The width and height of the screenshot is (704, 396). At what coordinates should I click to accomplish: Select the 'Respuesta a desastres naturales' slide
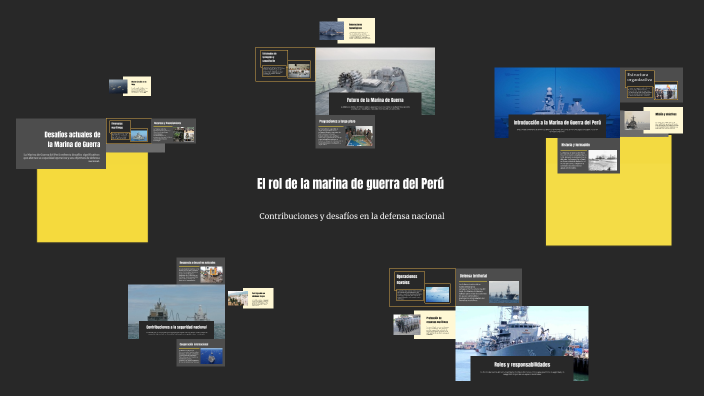pos(201,271)
